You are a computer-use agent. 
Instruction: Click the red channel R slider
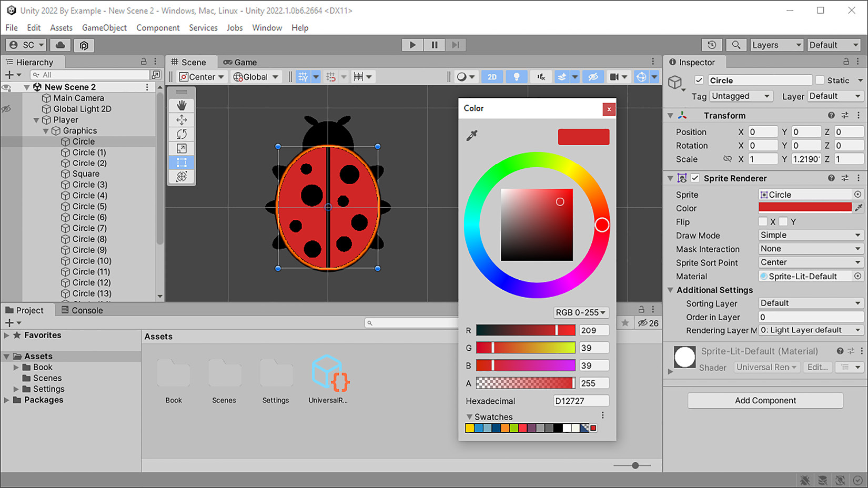pyautogui.click(x=525, y=330)
